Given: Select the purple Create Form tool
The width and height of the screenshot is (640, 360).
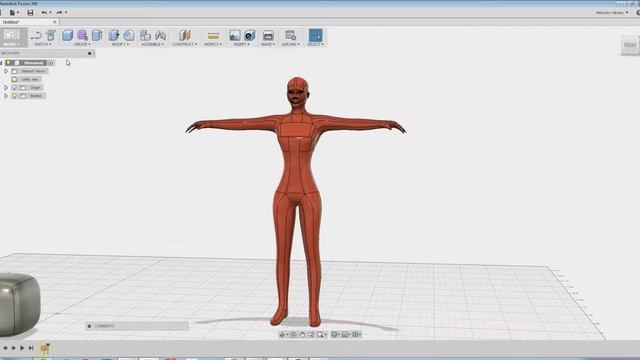Looking at the screenshot, I should [x=82, y=35].
